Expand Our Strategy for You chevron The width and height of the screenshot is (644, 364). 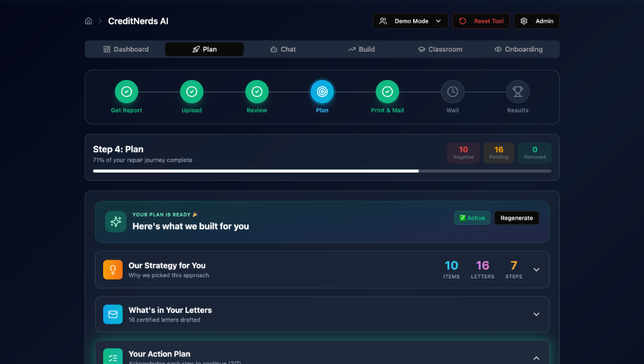point(536,270)
